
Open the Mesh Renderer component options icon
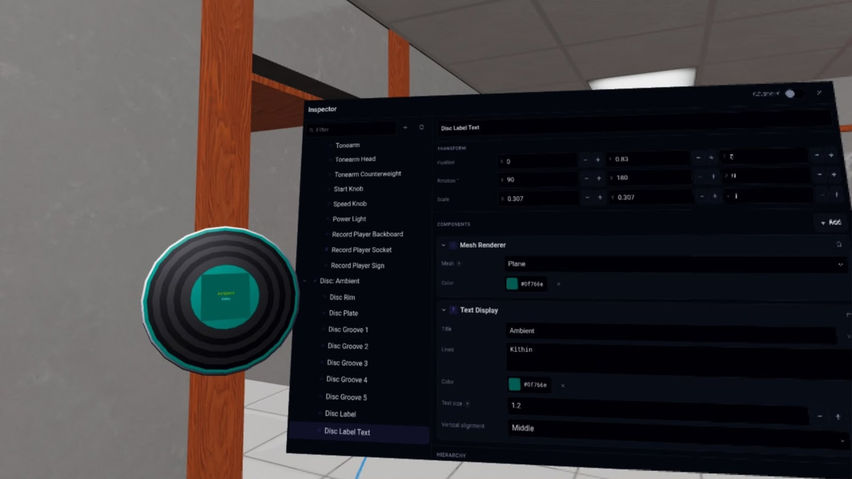(x=839, y=245)
